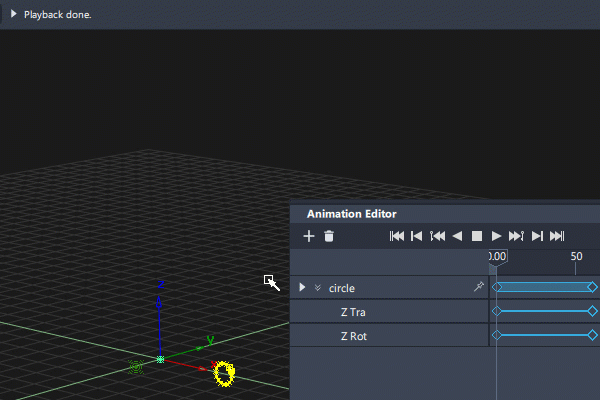Click Z Tra end keyframe diamond

(592, 311)
